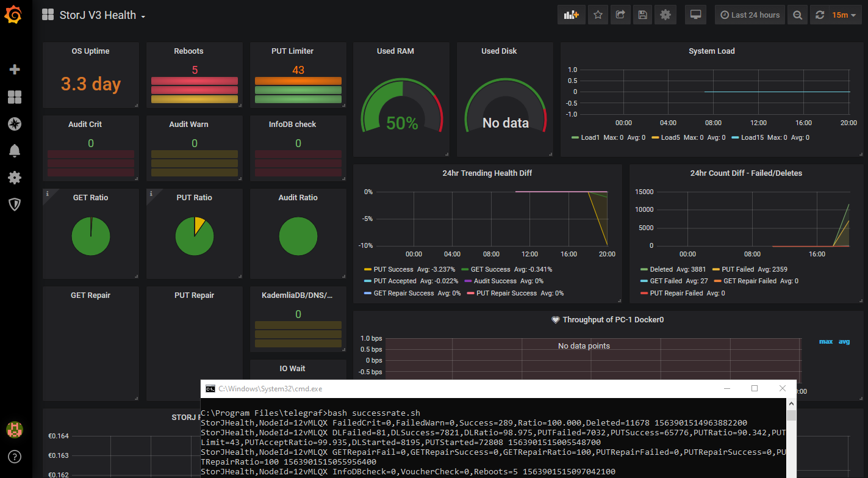Click the Used Disk panel title

499,51
